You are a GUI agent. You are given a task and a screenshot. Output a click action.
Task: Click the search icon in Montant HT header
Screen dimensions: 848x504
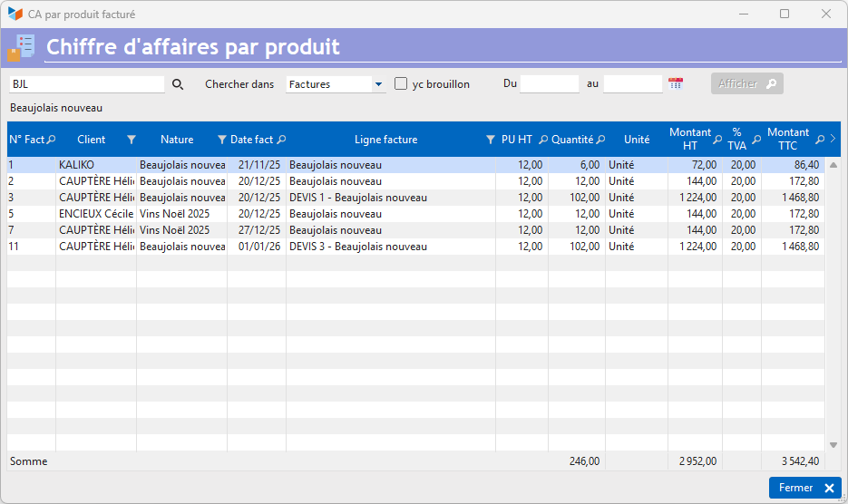tap(717, 140)
